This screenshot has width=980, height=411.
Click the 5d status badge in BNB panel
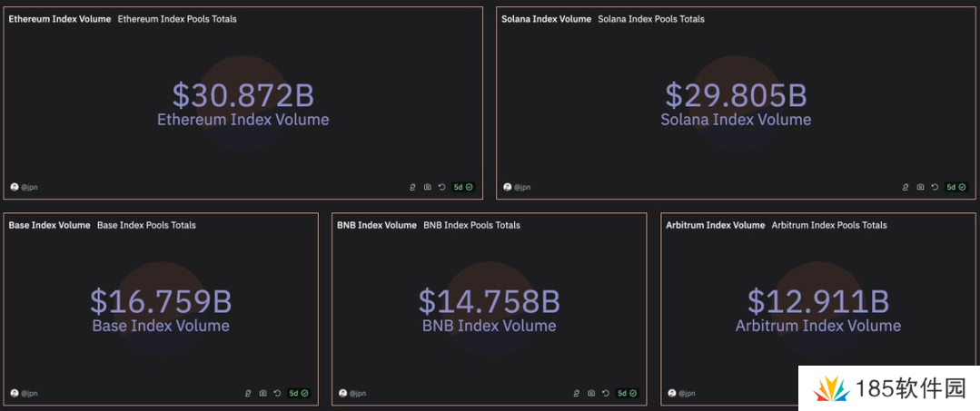click(x=628, y=393)
